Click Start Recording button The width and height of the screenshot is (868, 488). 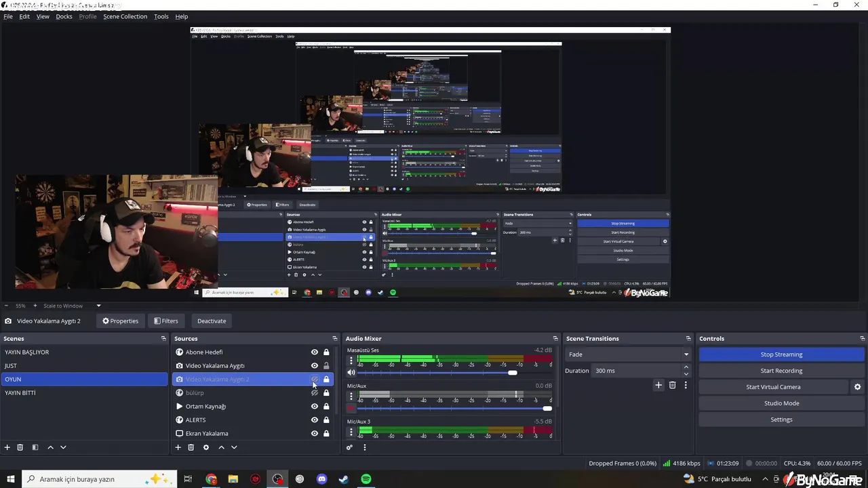[x=781, y=371]
